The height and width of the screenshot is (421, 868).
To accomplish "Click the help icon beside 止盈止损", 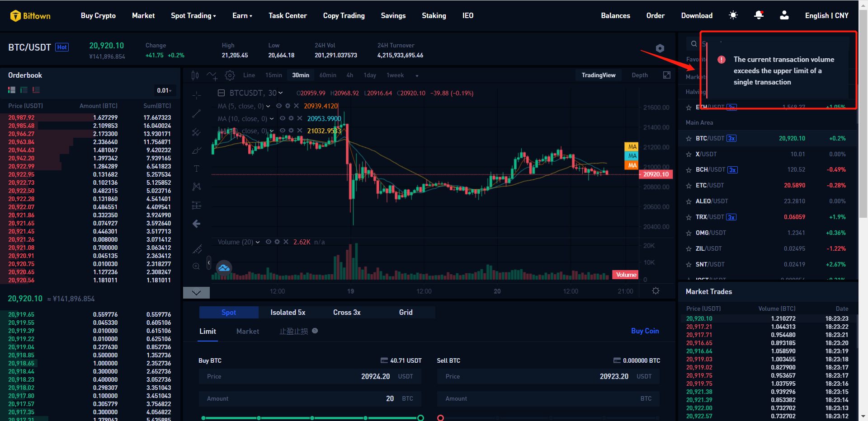I will 315,331.
